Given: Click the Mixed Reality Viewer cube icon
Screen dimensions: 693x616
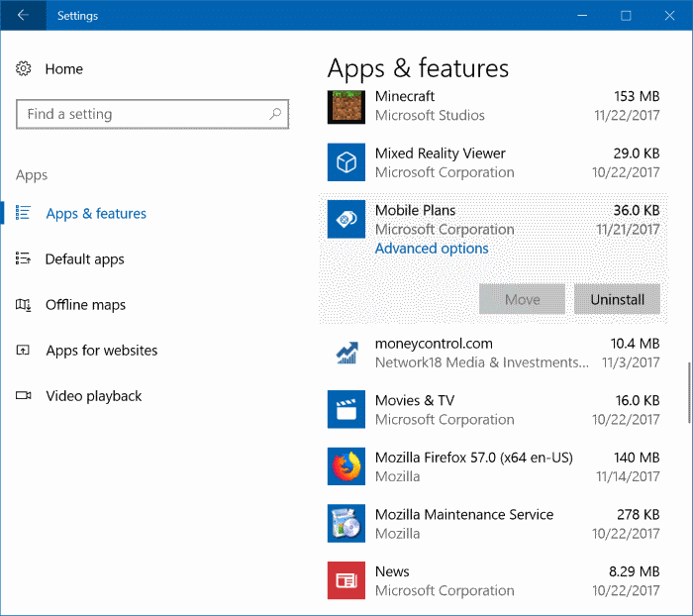Looking at the screenshot, I should point(346,161).
